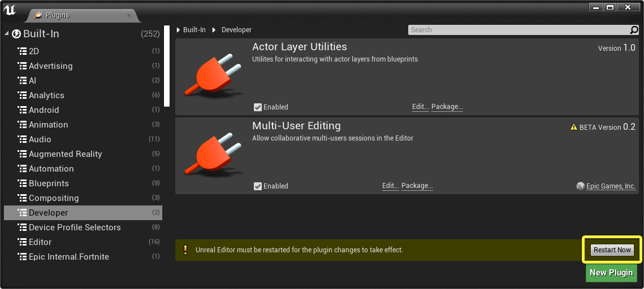644x289 pixels.
Task: Click the Advertising category list icon
Action: [x=22, y=66]
